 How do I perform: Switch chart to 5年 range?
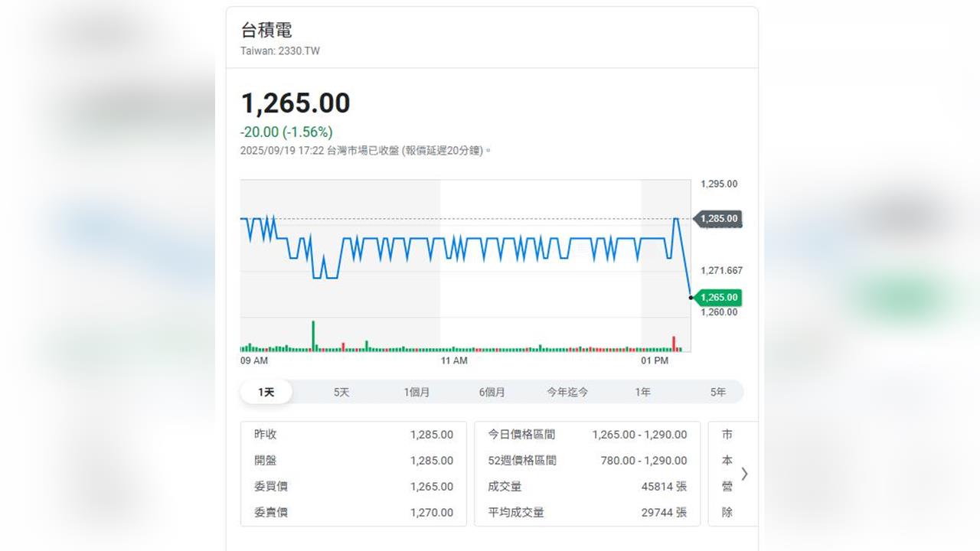coord(717,392)
